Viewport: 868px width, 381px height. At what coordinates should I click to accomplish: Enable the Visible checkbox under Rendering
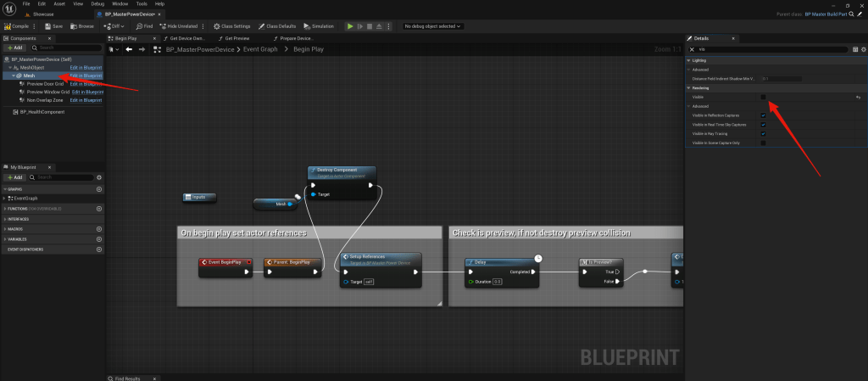click(x=764, y=98)
